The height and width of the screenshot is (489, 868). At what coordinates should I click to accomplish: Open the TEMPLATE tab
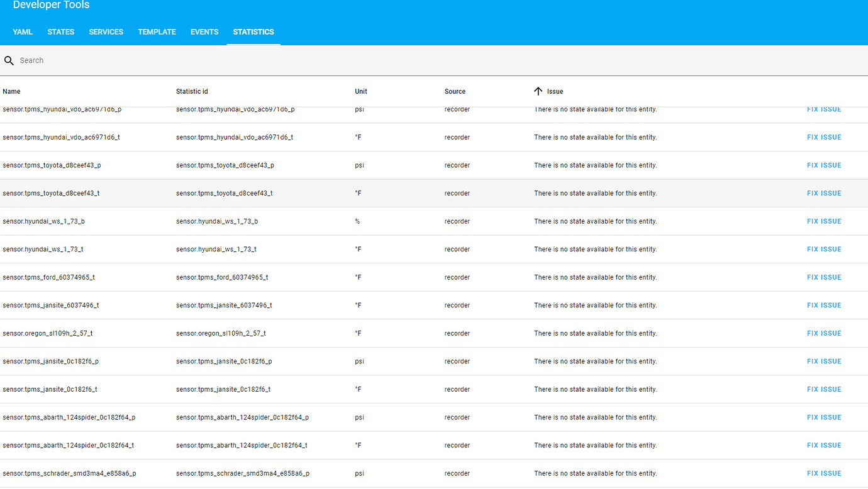(157, 31)
